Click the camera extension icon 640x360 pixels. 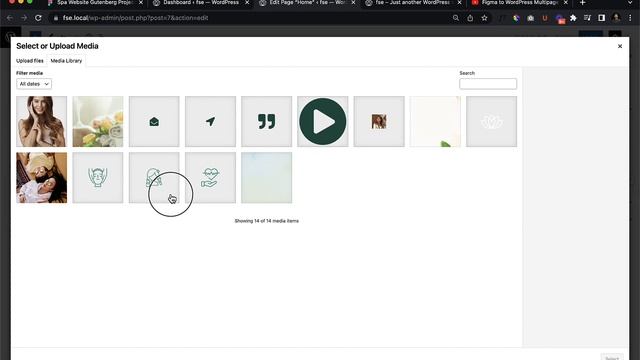(x=530, y=18)
